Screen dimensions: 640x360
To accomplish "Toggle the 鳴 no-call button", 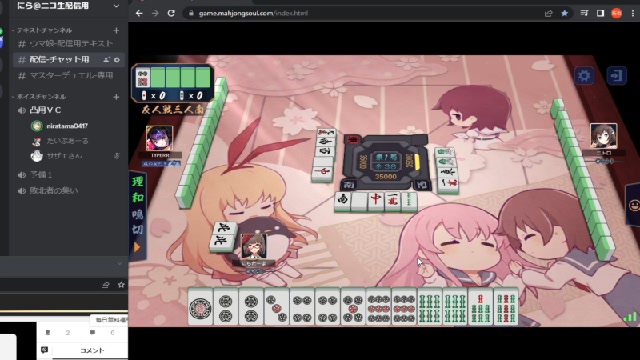I will (x=138, y=214).
